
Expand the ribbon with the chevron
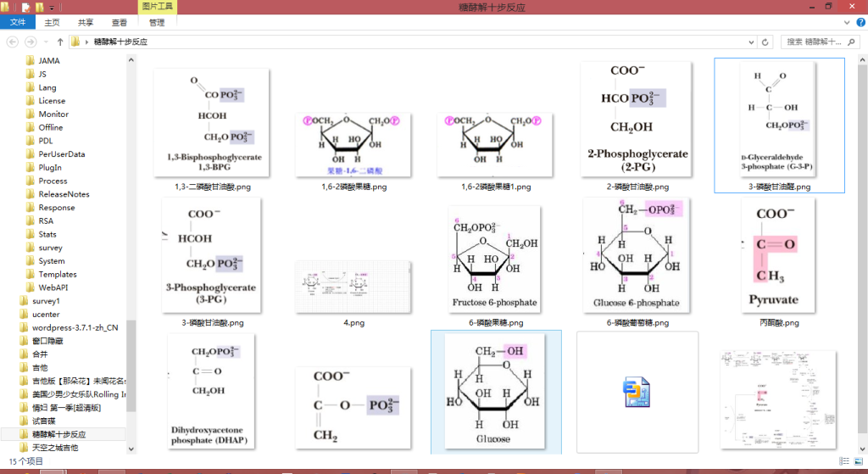(x=846, y=23)
